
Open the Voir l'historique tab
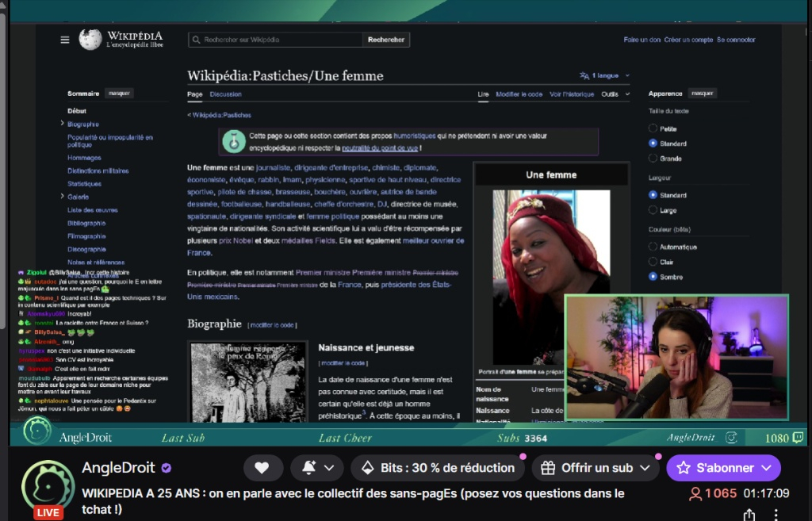click(x=571, y=94)
